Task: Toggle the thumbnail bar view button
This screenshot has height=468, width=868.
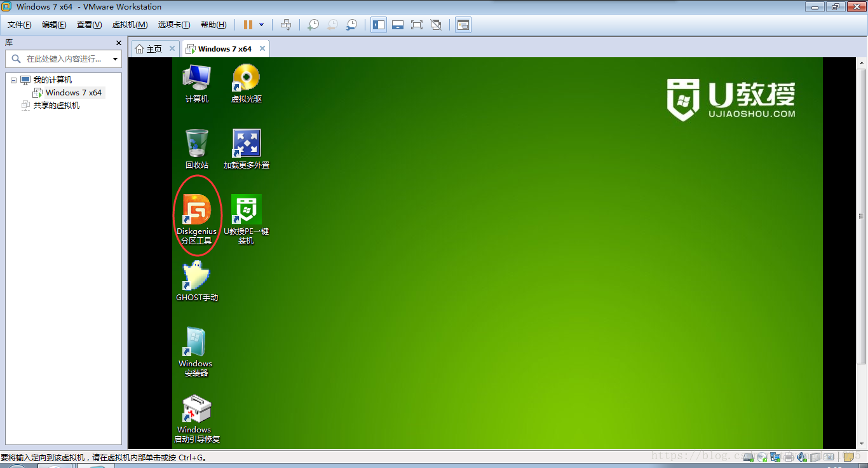Action: (x=398, y=25)
